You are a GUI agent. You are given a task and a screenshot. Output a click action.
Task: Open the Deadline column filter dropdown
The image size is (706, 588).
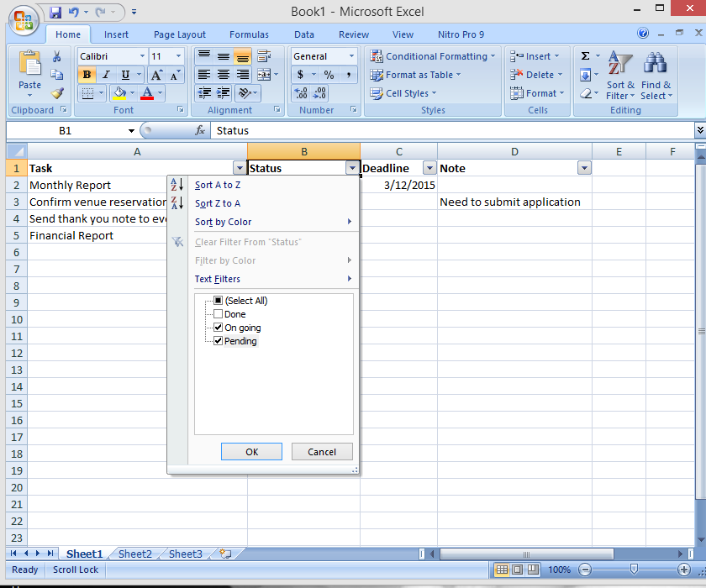click(x=429, y=167)
